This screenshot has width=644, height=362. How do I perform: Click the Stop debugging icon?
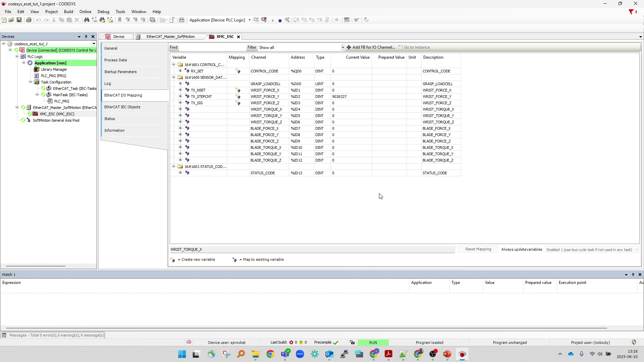[x=280, y=20]
